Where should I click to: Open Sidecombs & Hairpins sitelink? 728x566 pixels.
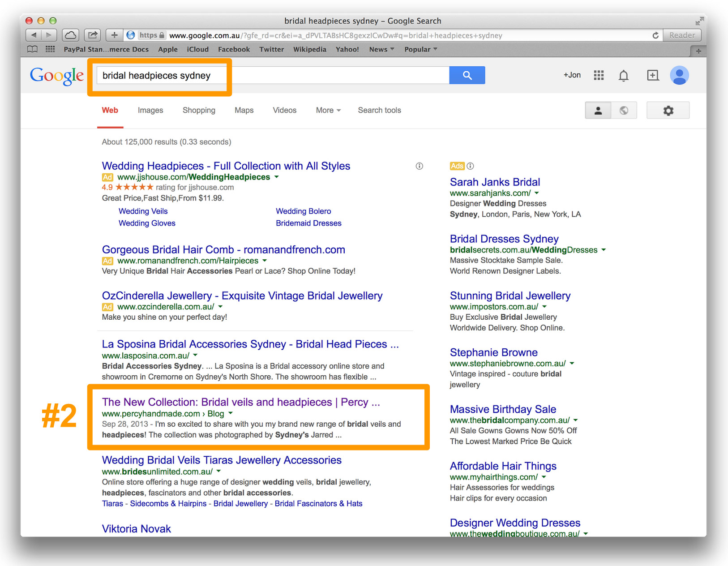168,504
